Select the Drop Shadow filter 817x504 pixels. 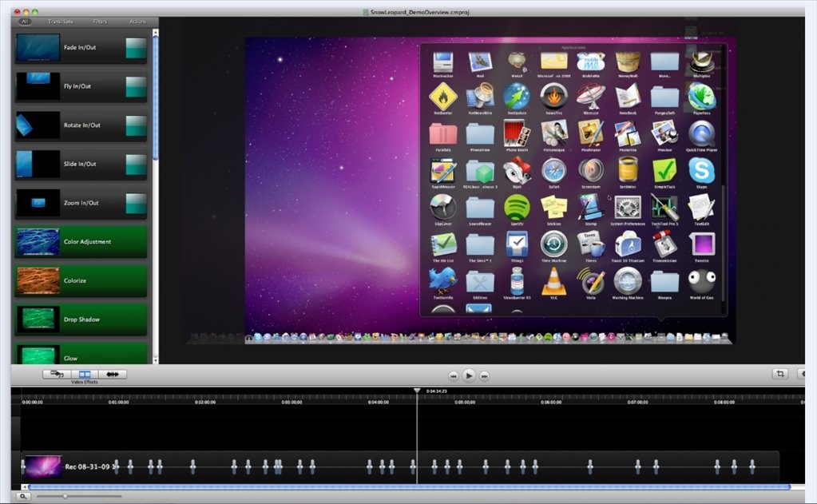(x=81, y=319)
